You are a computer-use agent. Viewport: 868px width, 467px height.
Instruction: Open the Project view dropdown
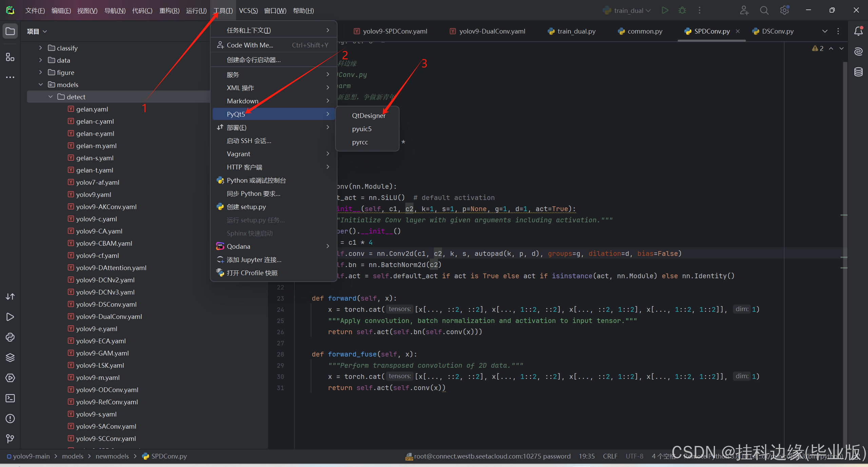37,31
